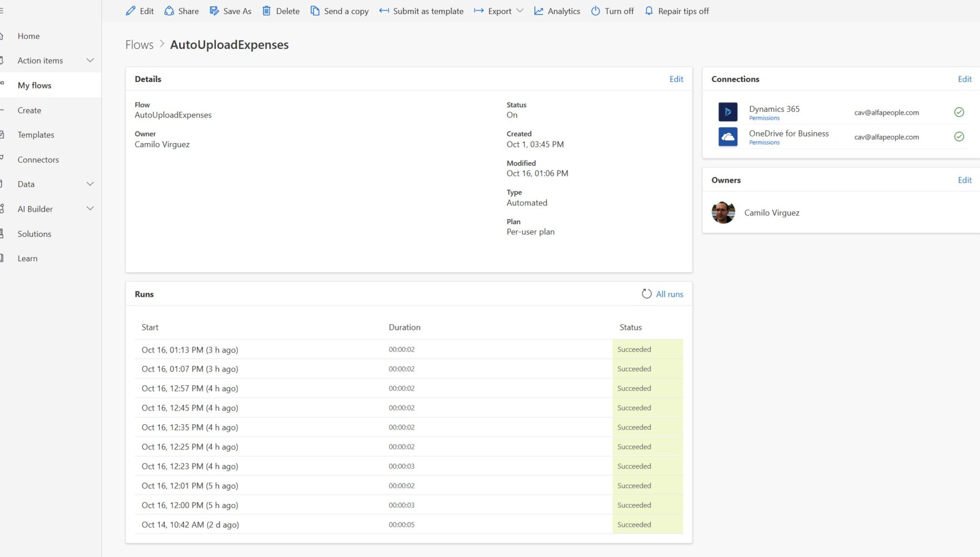Select the Edit pencil icon
The width and height of the screenshot is (980, 557).
tap(130, 11)
